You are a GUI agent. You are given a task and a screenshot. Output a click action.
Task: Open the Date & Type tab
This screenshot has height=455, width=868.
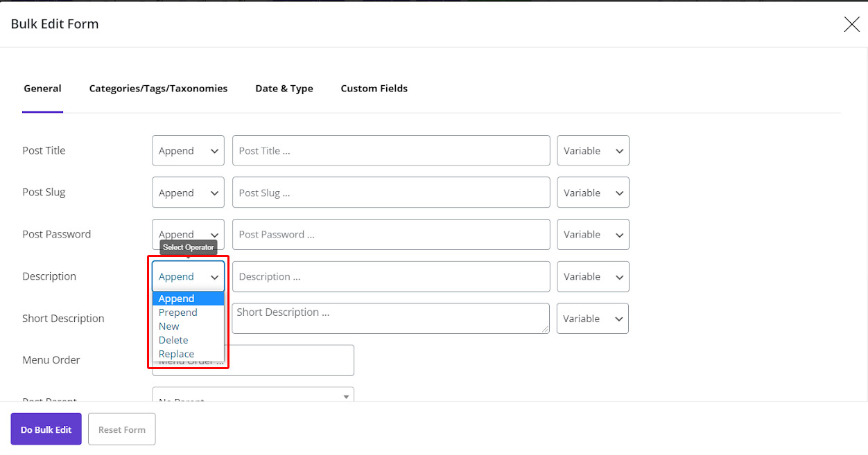(284, 88)
